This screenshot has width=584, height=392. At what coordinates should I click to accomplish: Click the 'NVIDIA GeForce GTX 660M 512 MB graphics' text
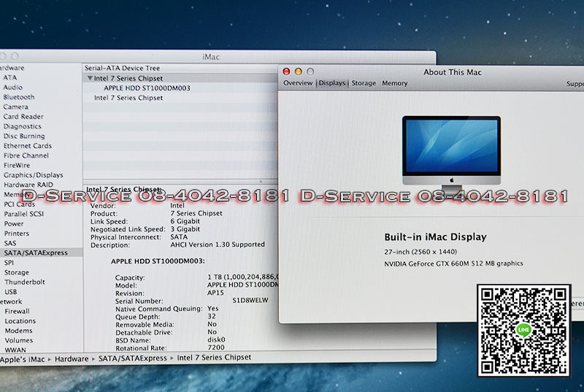[x=453, y=264]
